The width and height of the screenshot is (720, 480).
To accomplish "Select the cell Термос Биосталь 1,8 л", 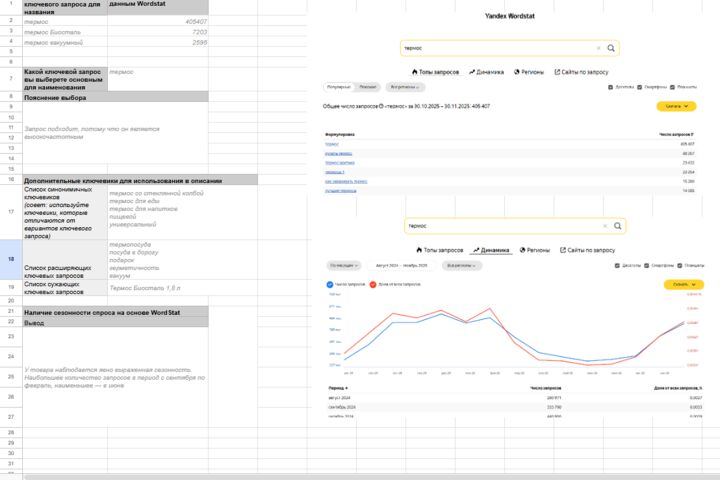I will tap(158, 288).
